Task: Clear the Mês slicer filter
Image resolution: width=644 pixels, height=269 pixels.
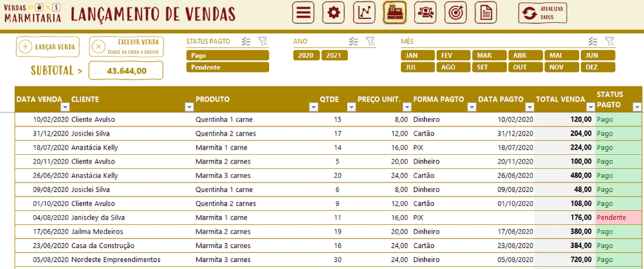Action: [609, 41]
